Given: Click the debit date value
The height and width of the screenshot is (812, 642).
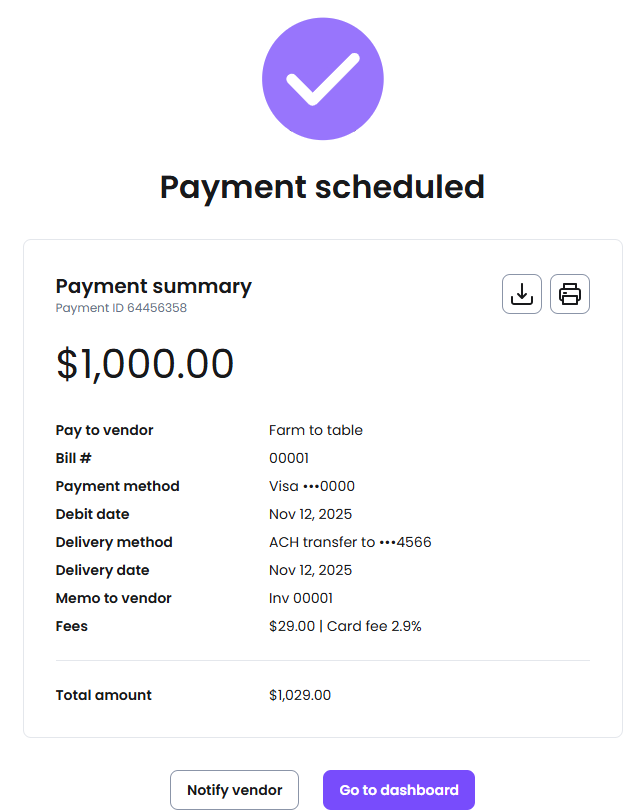Looking at the screenshot, I should coord(310,514).
